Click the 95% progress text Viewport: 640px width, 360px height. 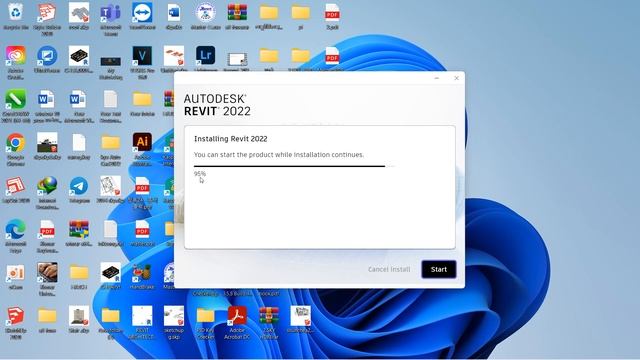pyautogui.click(x=200, y=173)
